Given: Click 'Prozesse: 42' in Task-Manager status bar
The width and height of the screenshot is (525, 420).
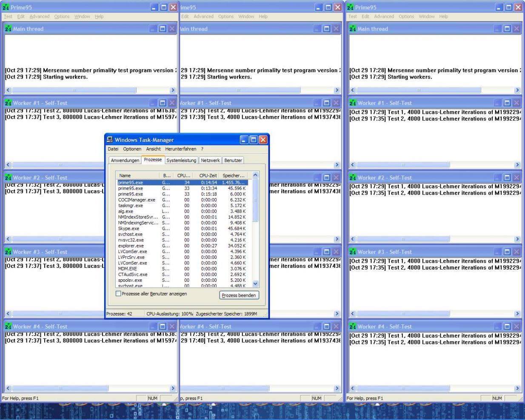Looking at the screenshot, I should (x=120, y=314).
